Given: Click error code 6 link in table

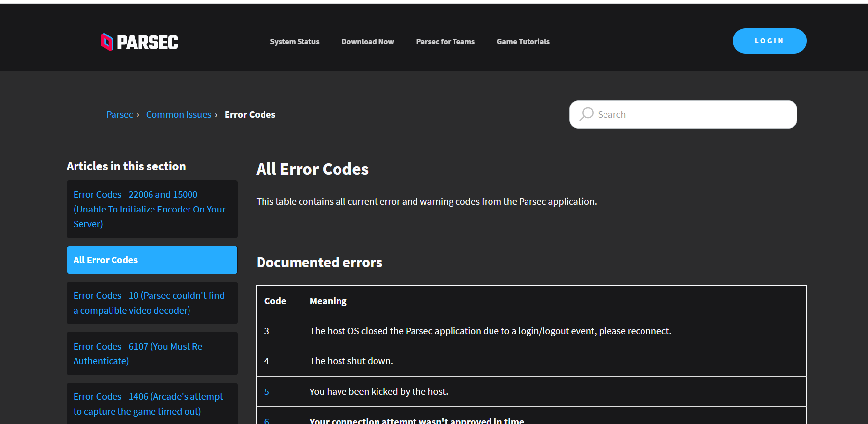Looking at the screenshot, I should pyautogui.click(x=266, y=421).
